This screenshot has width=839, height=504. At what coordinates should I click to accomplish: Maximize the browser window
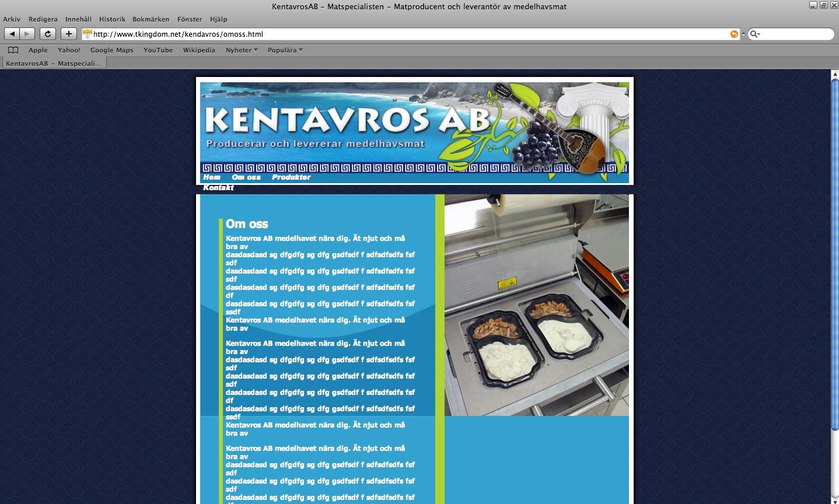824,5
